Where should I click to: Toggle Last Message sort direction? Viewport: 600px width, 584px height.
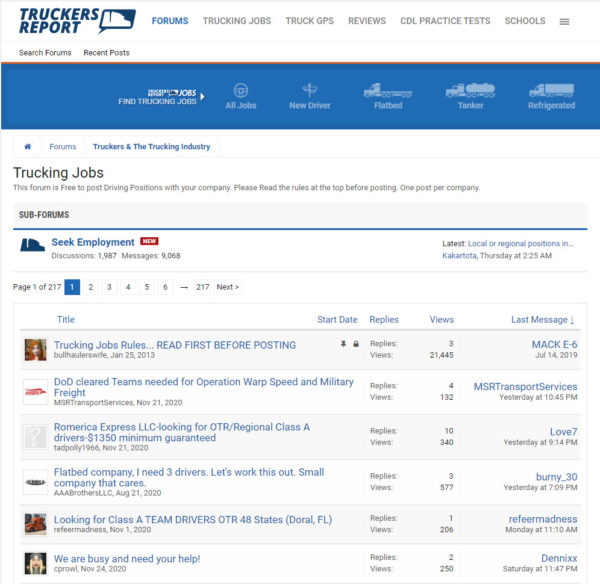pyautogui.click(x=542, y=320)
